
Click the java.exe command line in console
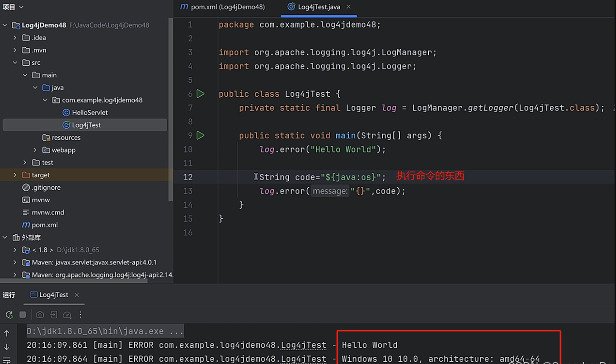tap(105, 331)
